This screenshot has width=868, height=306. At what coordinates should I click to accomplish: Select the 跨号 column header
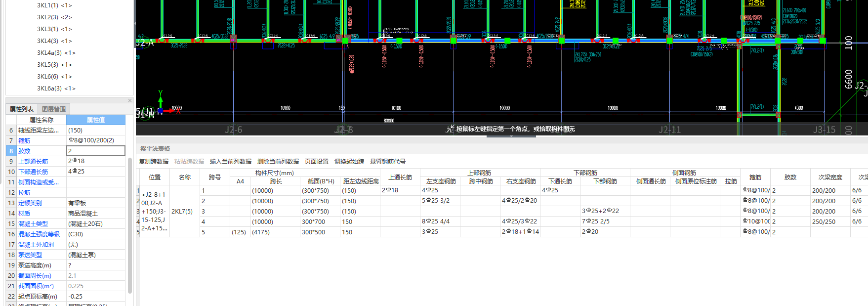click(x=214, y=177)
